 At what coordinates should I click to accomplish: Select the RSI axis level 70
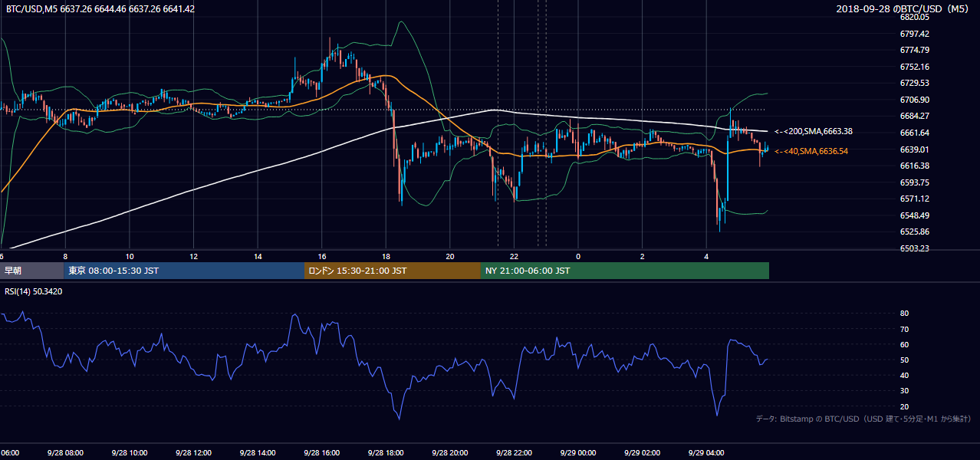tap(904, 329)
